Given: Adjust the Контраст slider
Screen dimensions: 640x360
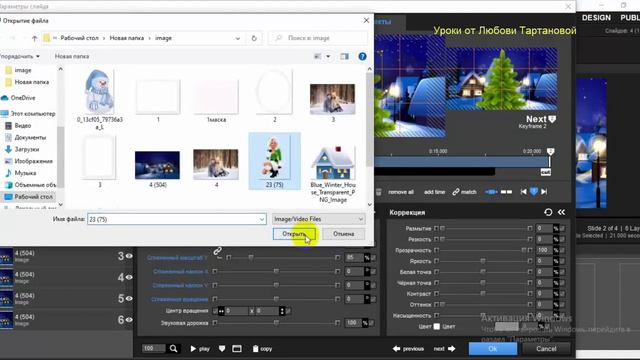Looking at the screenshot, I should 483,293.
